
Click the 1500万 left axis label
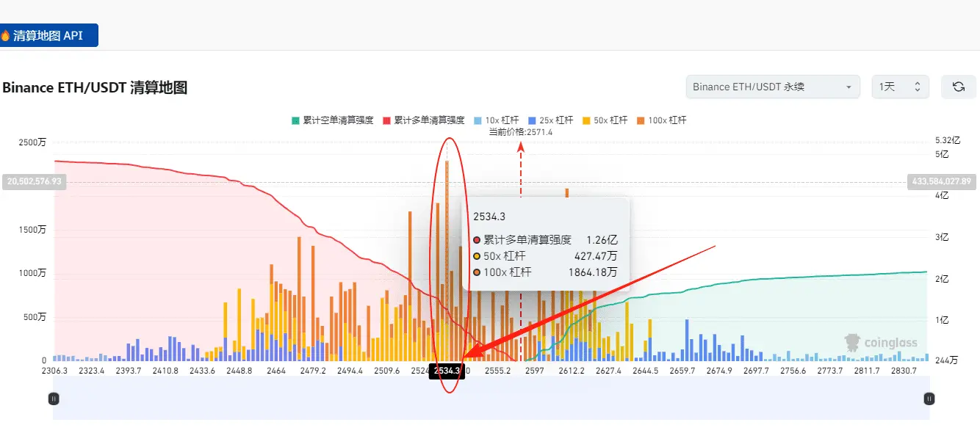(32, 230)
